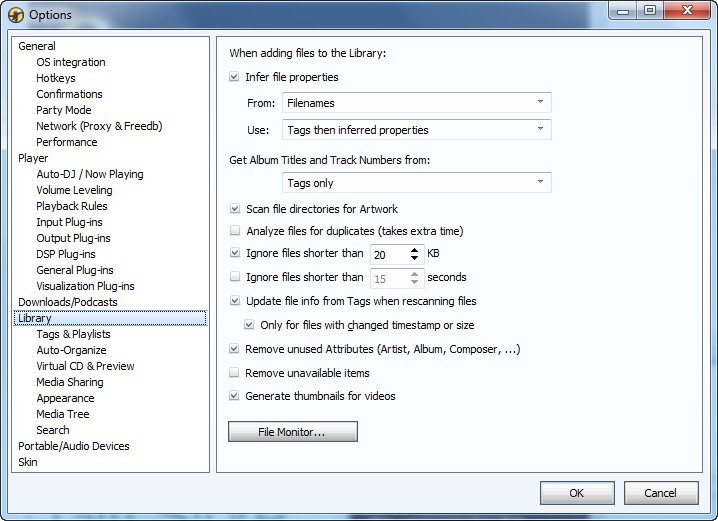Open the From Filenames dropdown

coord(415,102)
